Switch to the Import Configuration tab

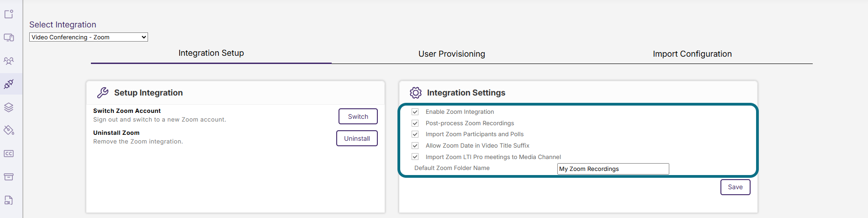click(692, 54)
